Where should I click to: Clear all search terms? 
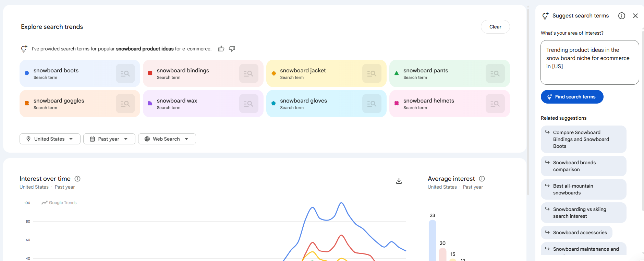coord(495,27)
